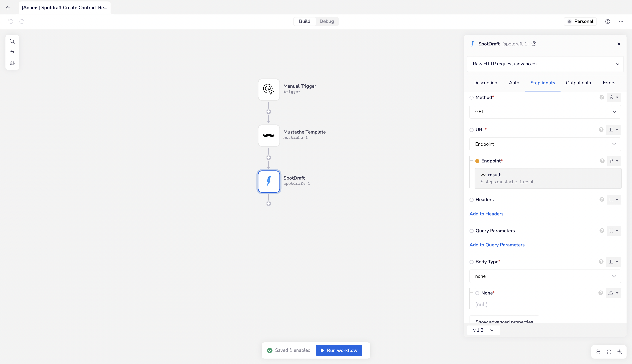Image resolution: width=632 pixels, height=364 pixels.
Task: Zoom in on the canvas
Action: click(619, 352)
